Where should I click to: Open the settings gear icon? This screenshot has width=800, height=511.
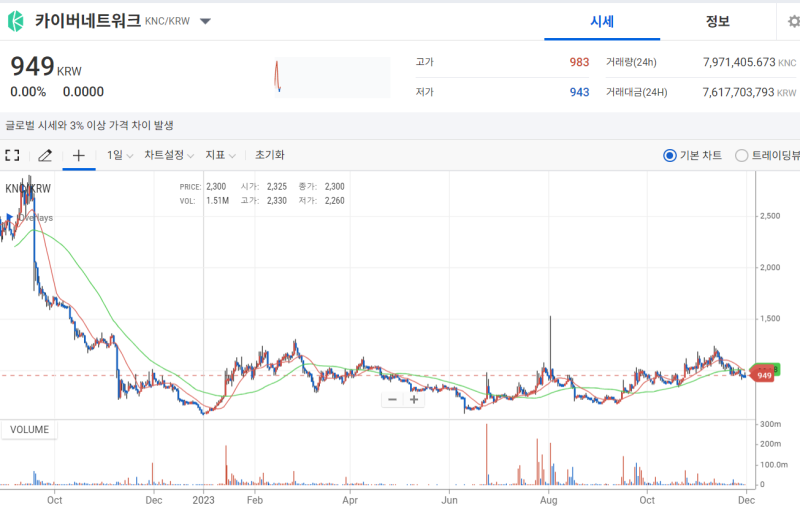click(x=793, y=21)
